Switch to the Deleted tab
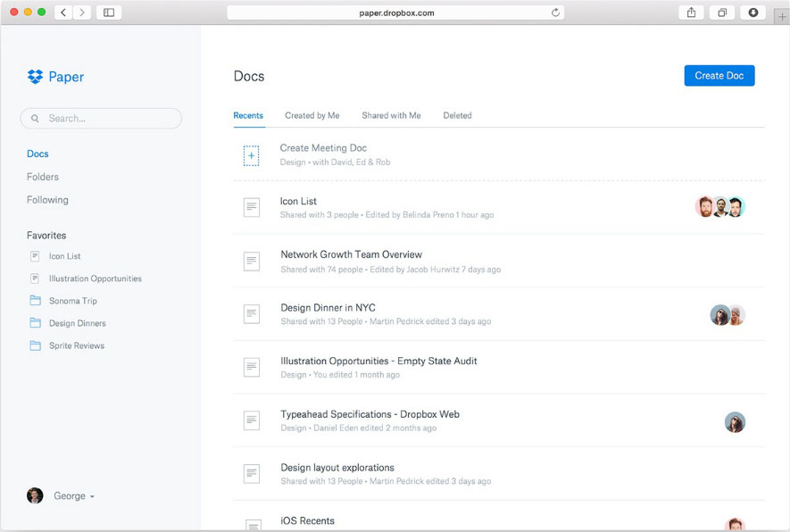The image size is (790, 532). (457, 115)
